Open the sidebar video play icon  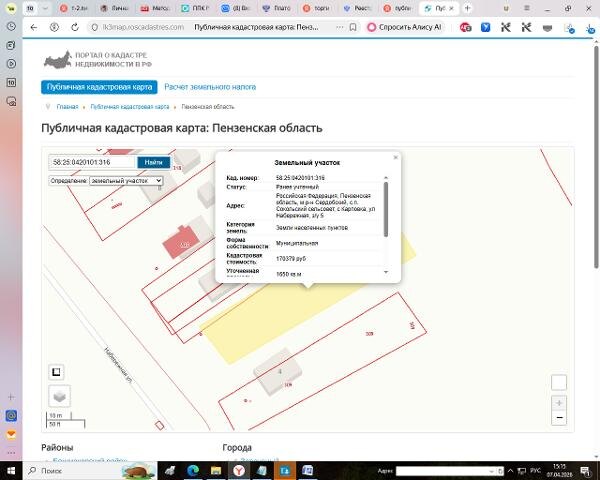(x=11, y=64)
